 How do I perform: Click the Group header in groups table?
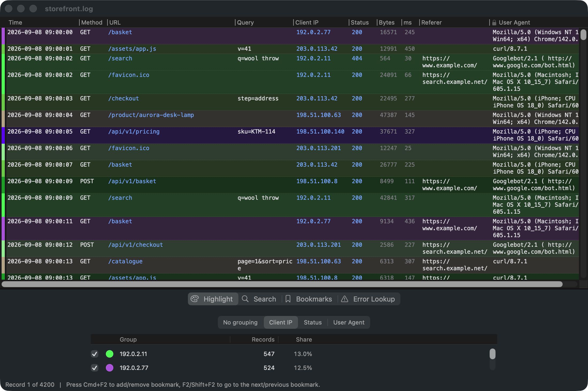(128, 339)
